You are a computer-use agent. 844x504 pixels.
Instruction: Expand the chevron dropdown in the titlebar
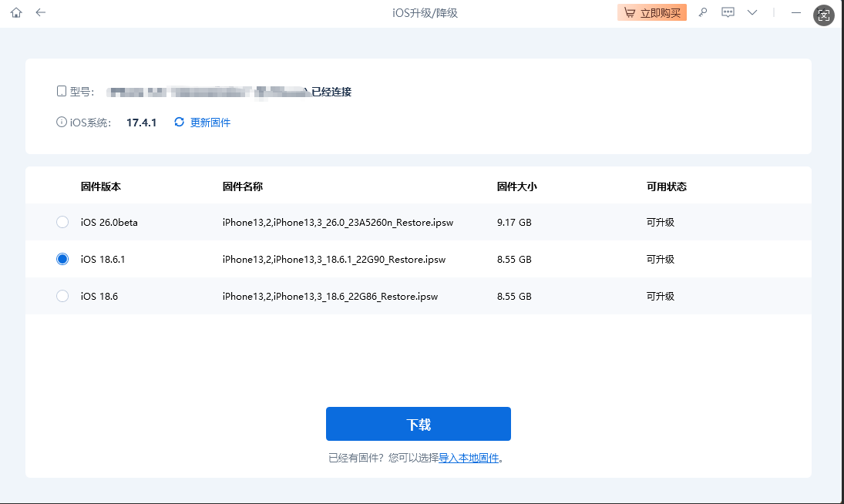[752, 12]
